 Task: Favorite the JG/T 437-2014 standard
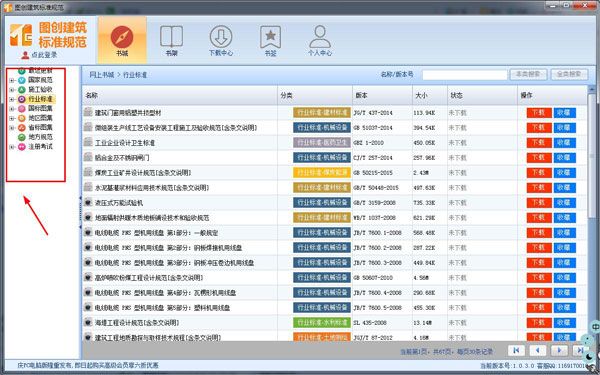[x=564, y=112]
